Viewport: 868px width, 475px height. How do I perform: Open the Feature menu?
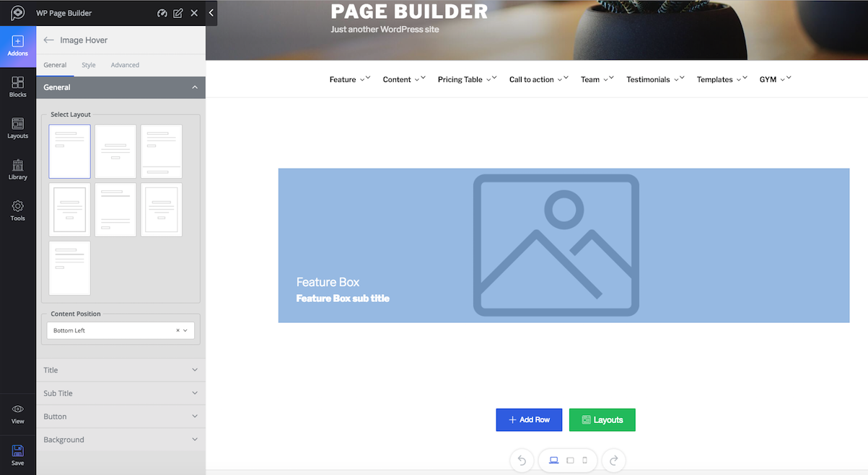point(350,79)
